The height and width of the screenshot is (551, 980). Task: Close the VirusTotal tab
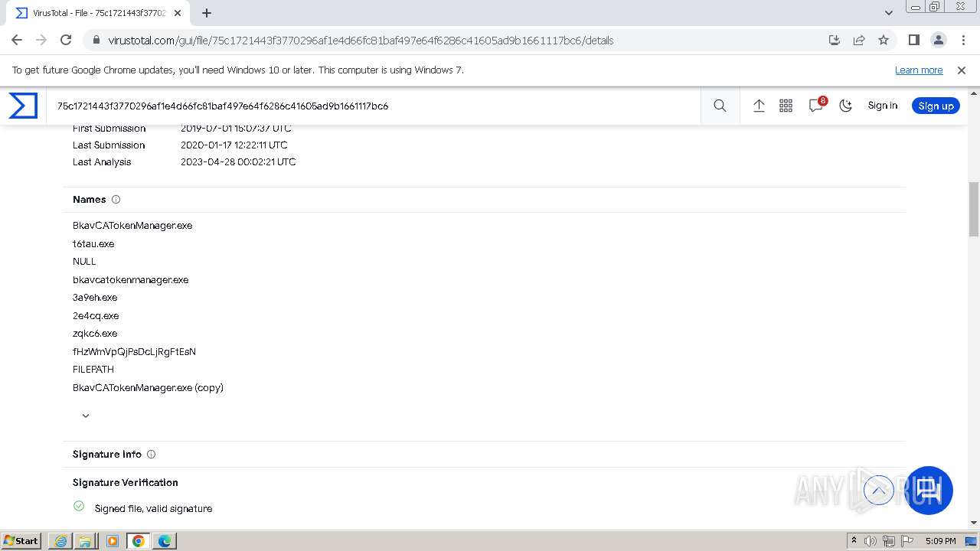point(178,13)
